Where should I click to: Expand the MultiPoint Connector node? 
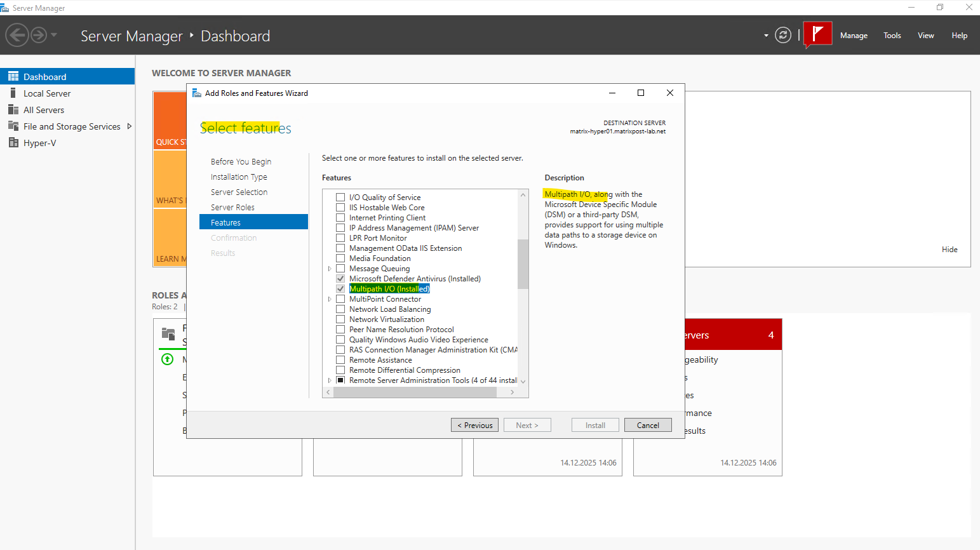click(330, 299)
